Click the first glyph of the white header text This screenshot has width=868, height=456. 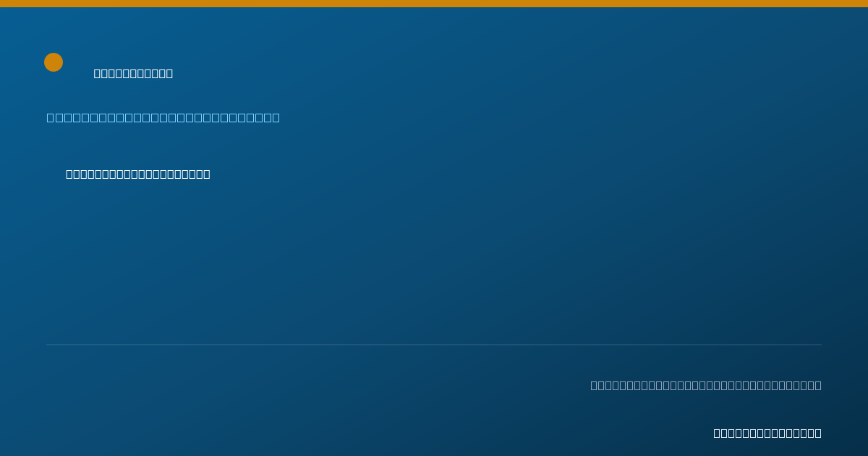pyautogui.click(x=98, y=73)
